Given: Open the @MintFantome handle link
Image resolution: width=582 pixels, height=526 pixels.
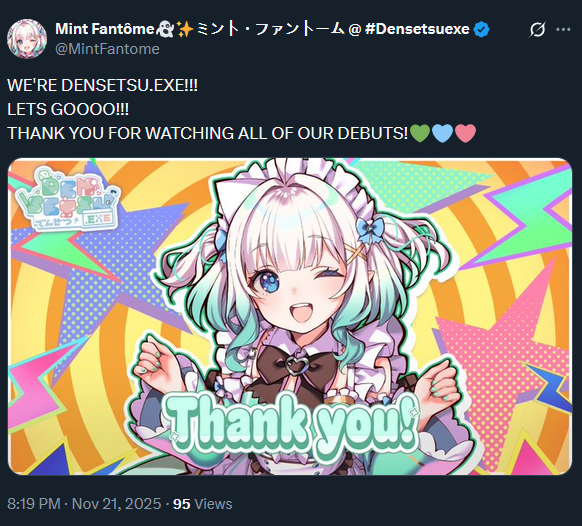Looking at the screenshot, I should click(x=107, y=49).
